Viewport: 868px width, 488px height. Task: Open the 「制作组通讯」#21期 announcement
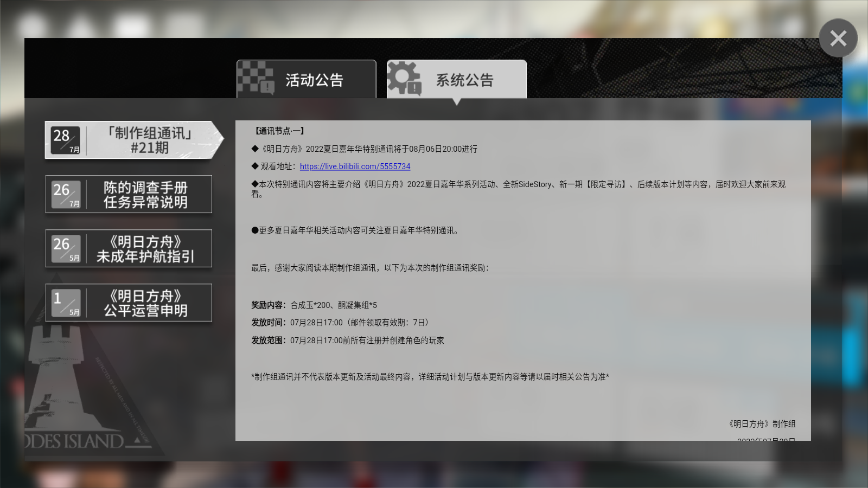(134, 140)
